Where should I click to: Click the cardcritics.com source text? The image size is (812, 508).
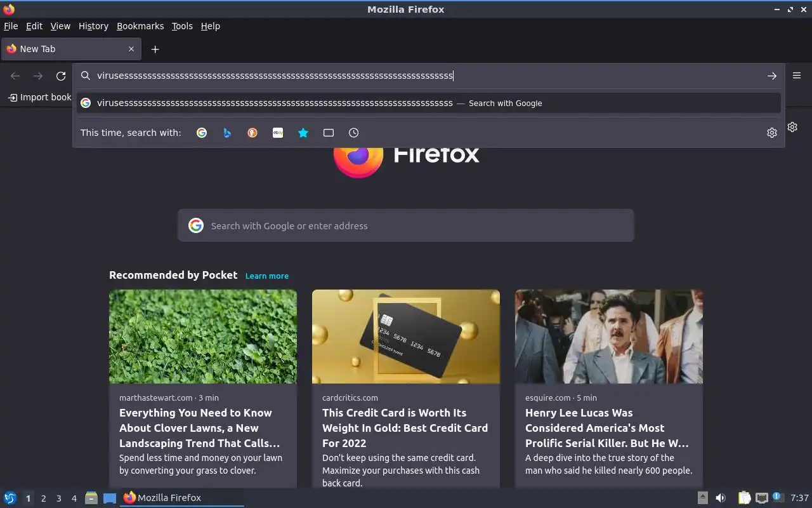(350, 398)
